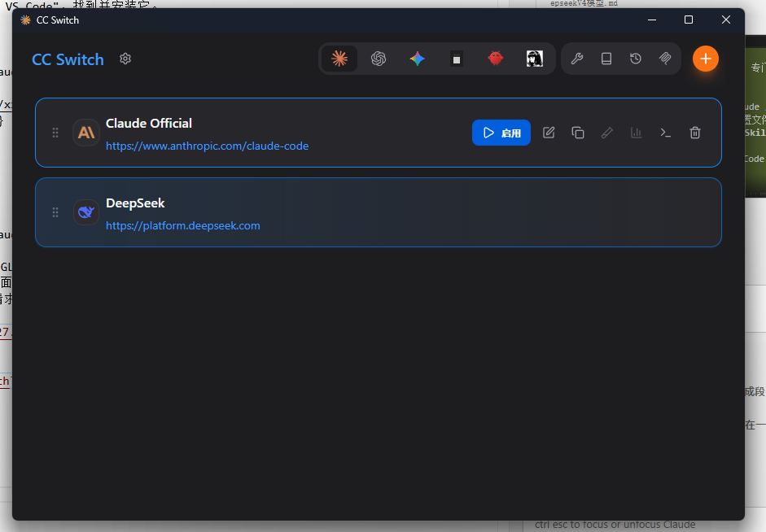Screen dimensions: 766x532
Task: Switch to the Gemini app icon
Action: click(x=418, y=59)
